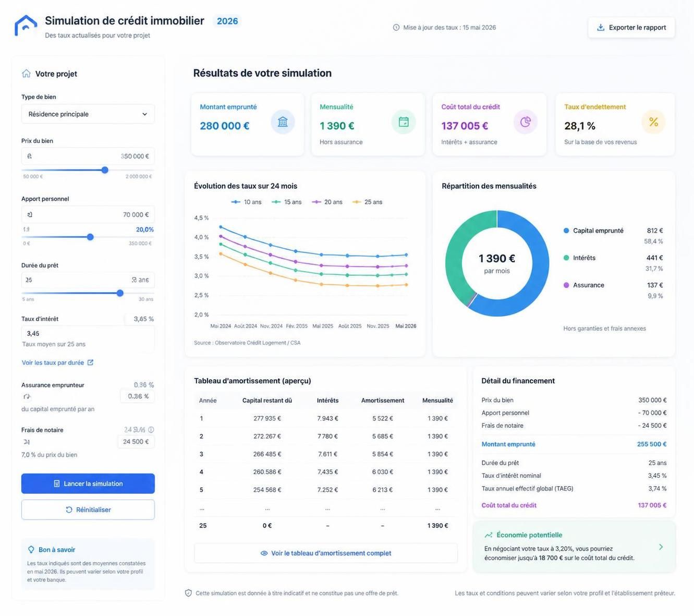Click the Assurance emprunteur 0,36 % field

click(138, 396)
